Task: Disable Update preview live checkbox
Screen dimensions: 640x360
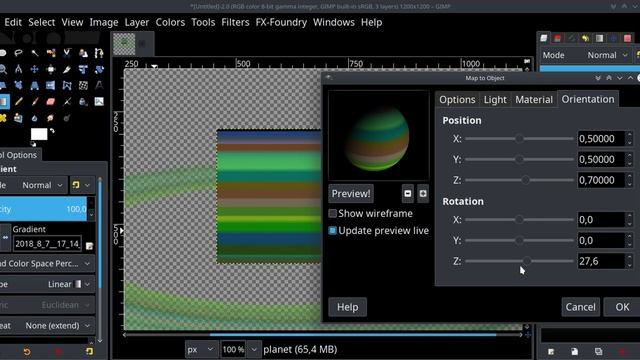Action: 333,231
